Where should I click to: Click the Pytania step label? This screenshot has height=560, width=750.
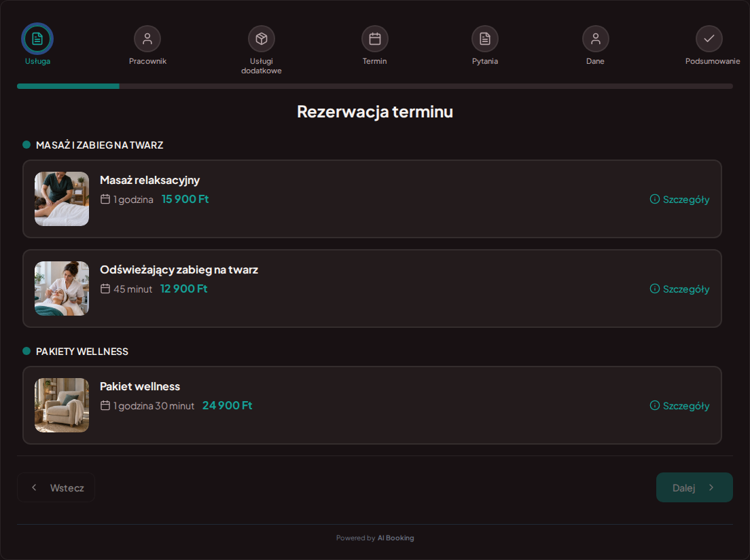click(485, 61)
